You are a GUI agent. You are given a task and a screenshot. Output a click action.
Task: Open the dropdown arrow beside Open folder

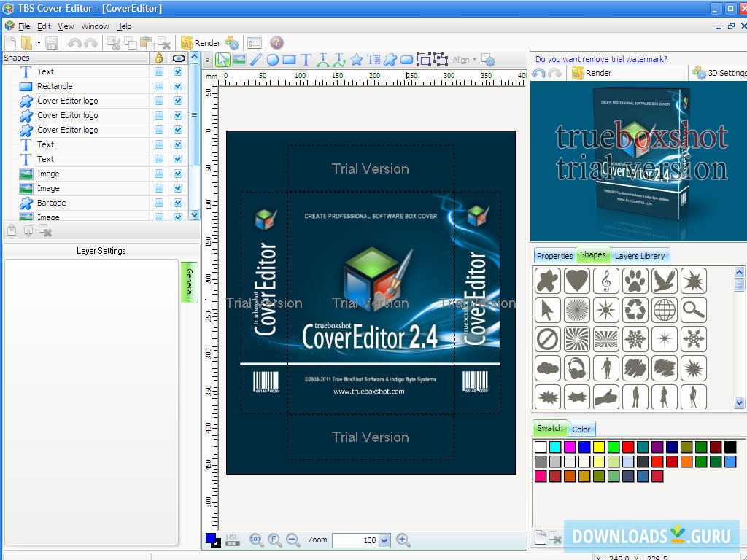click(39, 43)
